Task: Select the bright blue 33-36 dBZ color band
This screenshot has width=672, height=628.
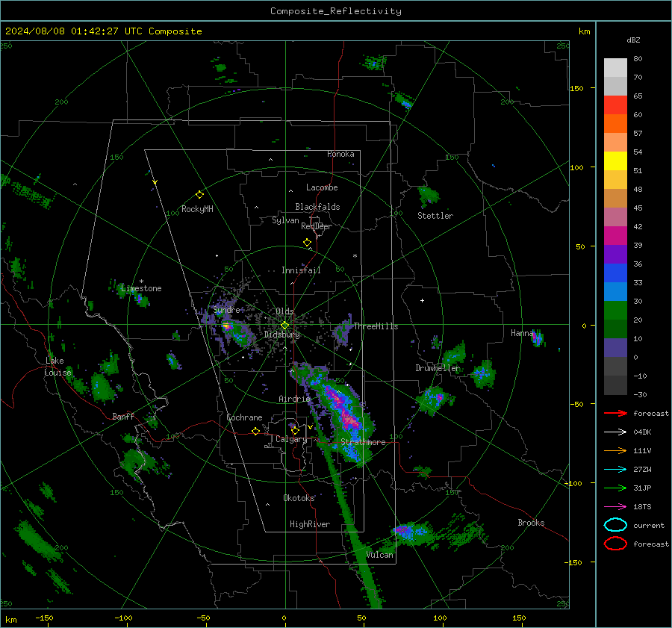Action: coord(615,273)
